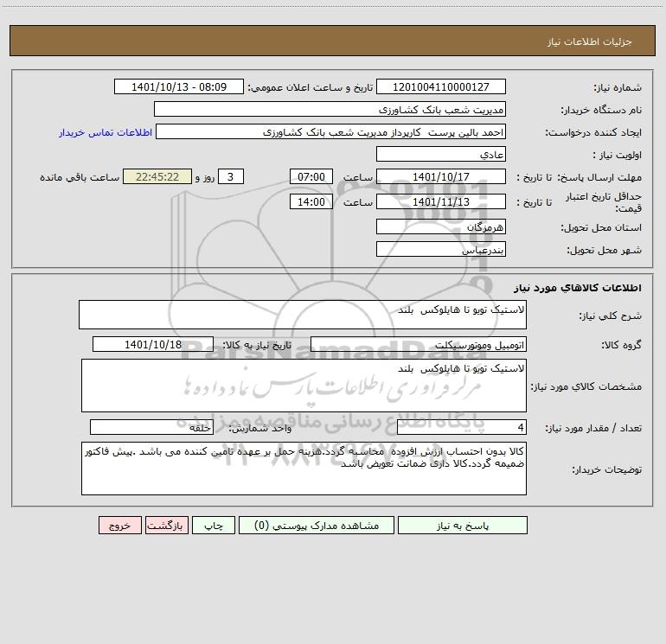Click ساعت باقی مانده text
Screen dimensions: 666x644
point(80,177)
